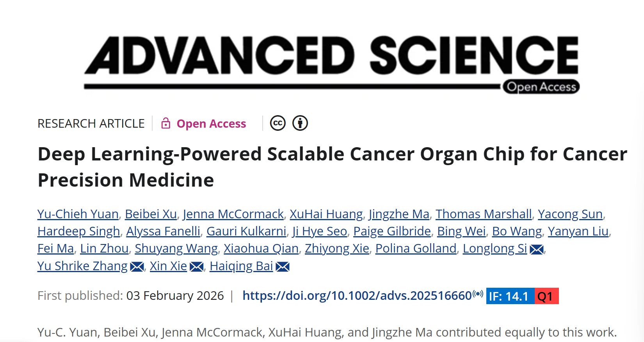Click the Creative Commons CC license icon
This screenshot has width=644, height=342.
(278, 123)
